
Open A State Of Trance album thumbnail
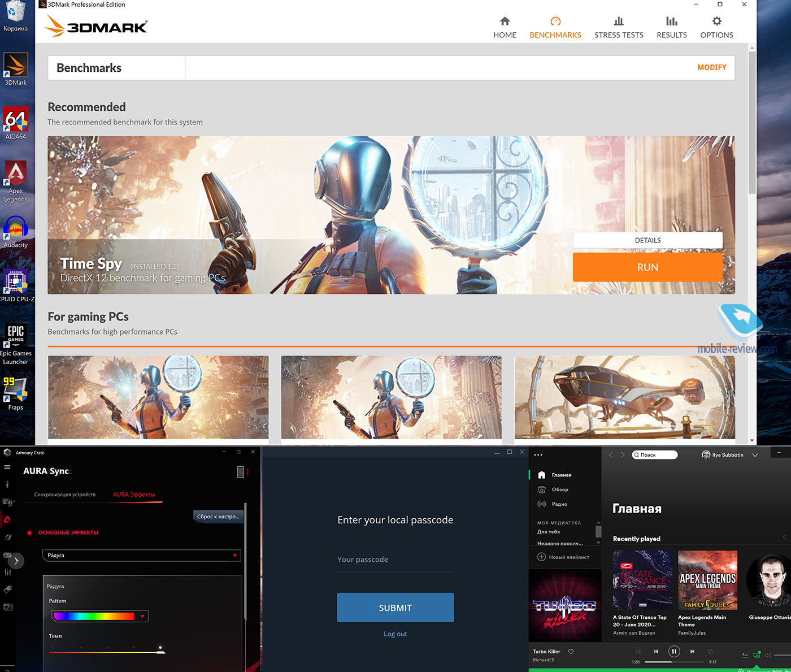coord(642,580)
